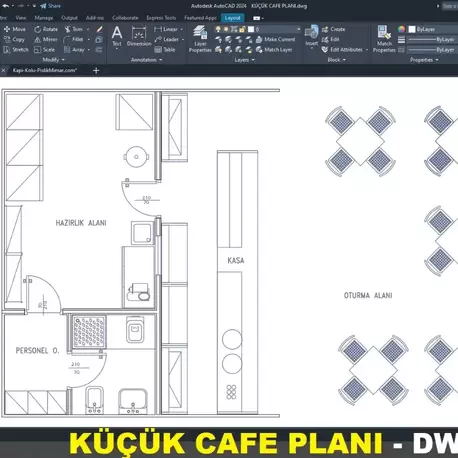Select the Kapi-Kolu-PislikMimar.com drawing tab
The width and height of the screenshot is (458, 458).
point(45,70)
